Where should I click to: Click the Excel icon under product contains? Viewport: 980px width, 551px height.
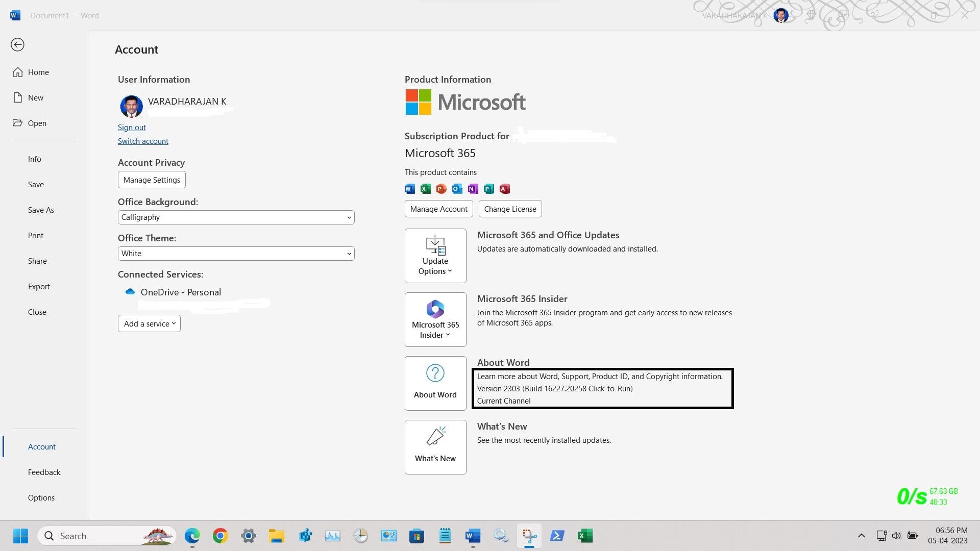coord(425,189)
